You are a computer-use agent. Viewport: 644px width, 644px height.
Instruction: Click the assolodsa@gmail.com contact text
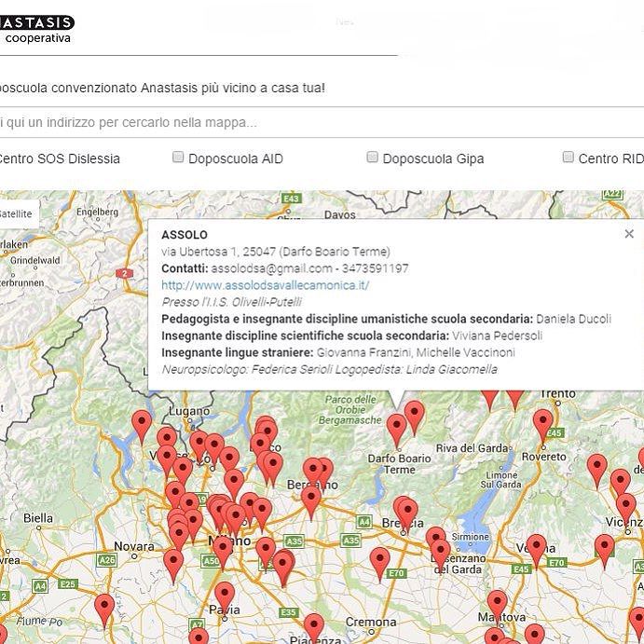(x=271, y=268)
